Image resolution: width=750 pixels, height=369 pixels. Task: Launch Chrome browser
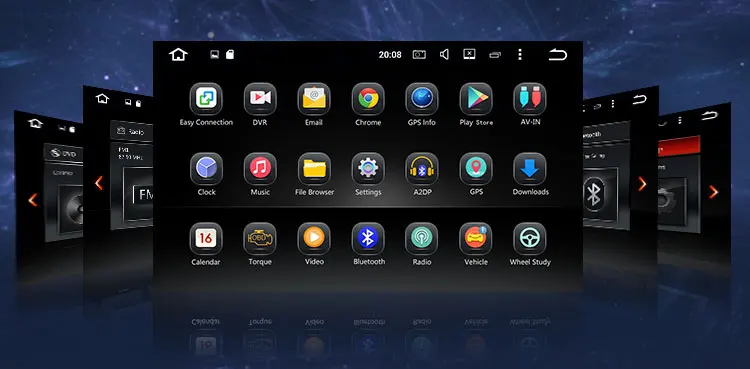[368, 99]
